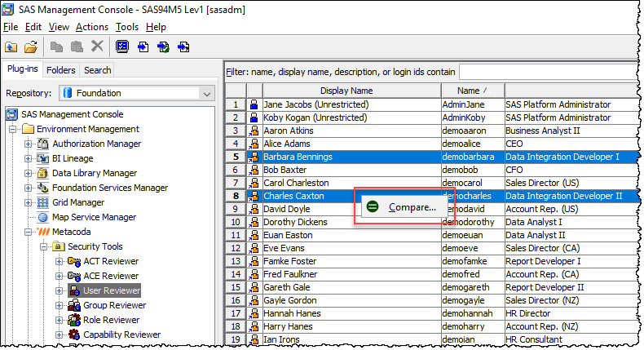Image resolution: width=644 pixels, height=350 pixels.
Task: Select the Bob Baxter row
Action: pos(431,170)
